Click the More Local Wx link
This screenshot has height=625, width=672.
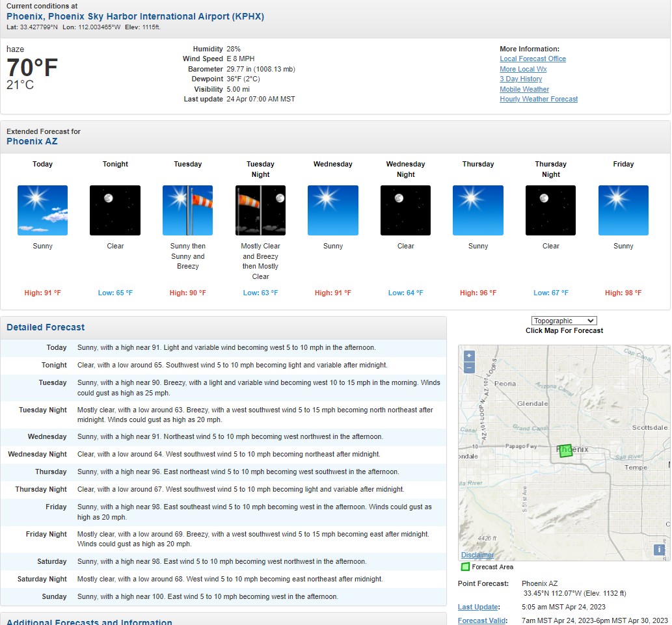[523, 68]
